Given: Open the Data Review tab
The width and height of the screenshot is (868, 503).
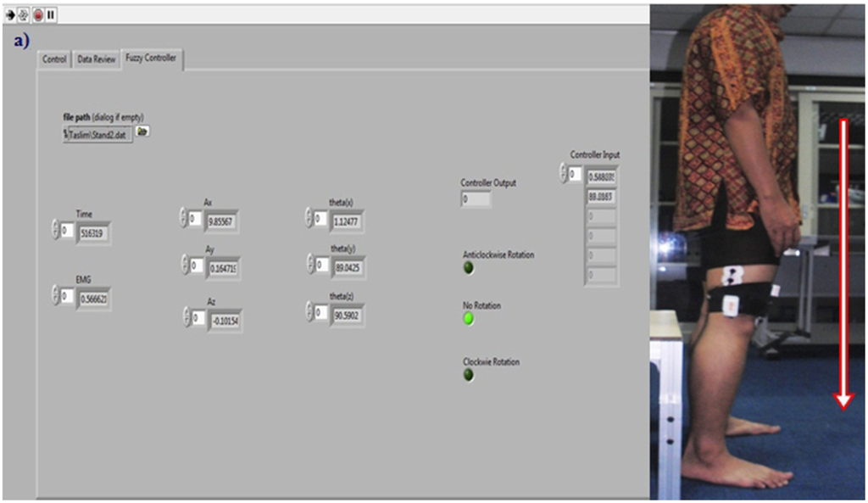Looking at the screenshot, I should click(96, 59).
